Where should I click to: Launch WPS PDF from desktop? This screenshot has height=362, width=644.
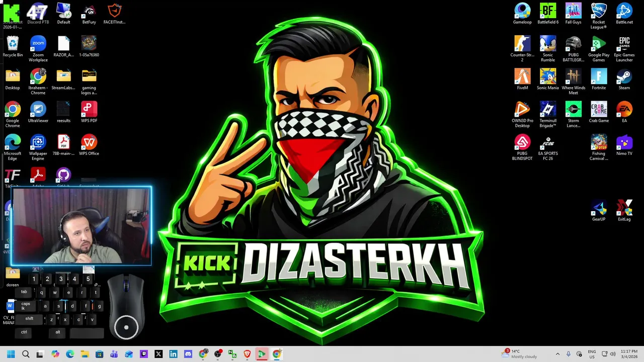click(x=89, y=112)
